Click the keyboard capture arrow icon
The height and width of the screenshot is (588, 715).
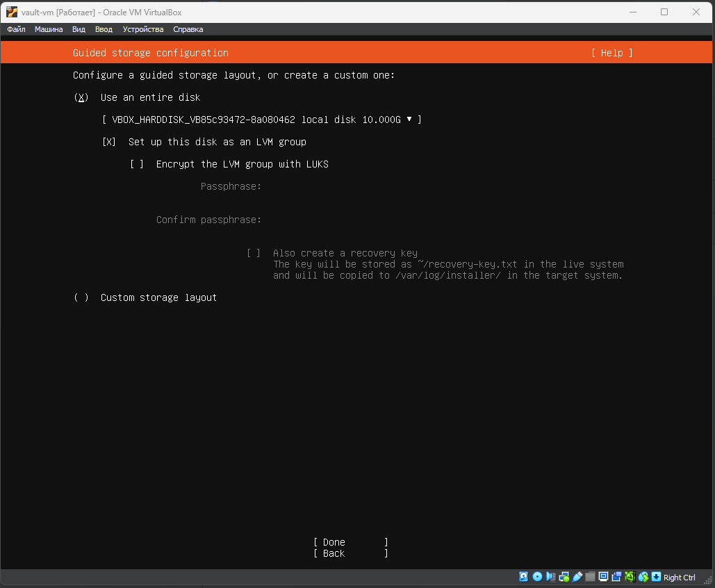[x=656, y=577]
